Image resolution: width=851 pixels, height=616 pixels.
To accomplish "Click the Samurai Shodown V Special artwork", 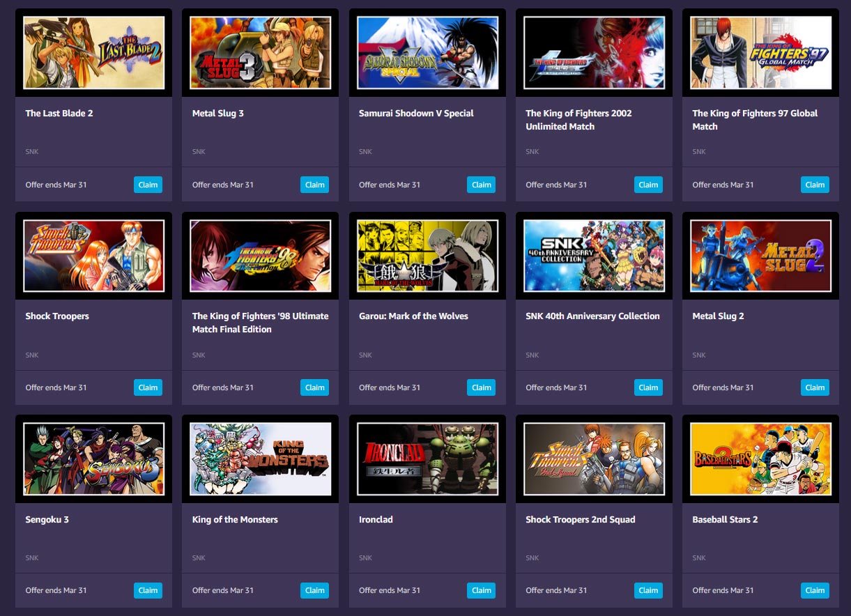I will pyautogui.click(x=427, y=52).
